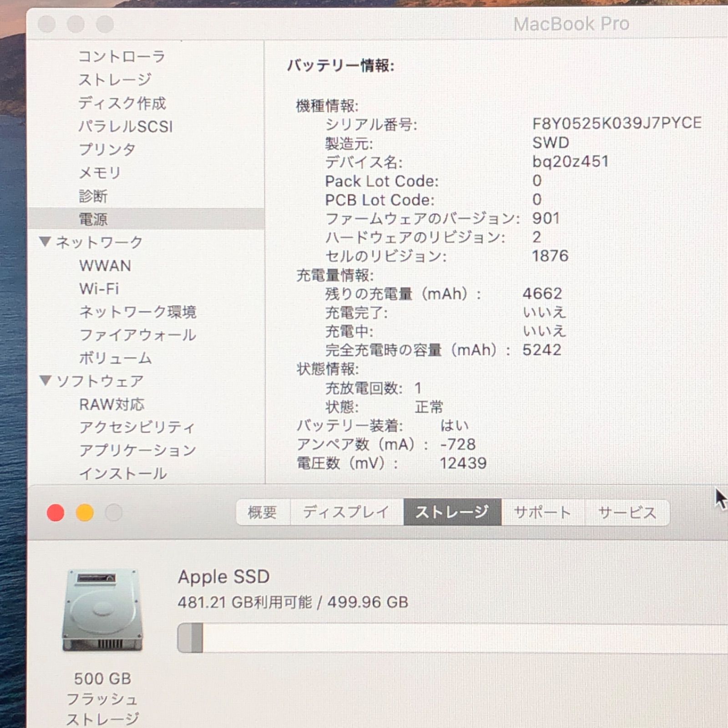
Task: Choose プリンタ in the sidebar
Action: (x=107, y=150)
